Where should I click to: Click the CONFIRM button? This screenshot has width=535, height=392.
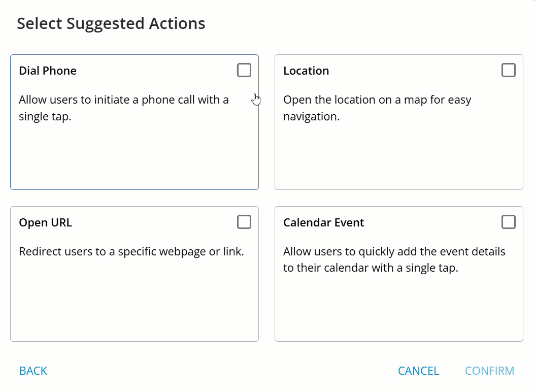pos(489,371)
